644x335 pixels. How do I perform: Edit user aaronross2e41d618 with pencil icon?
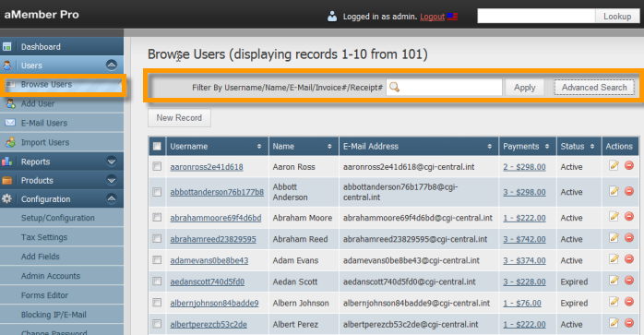[x=614, y=165]
